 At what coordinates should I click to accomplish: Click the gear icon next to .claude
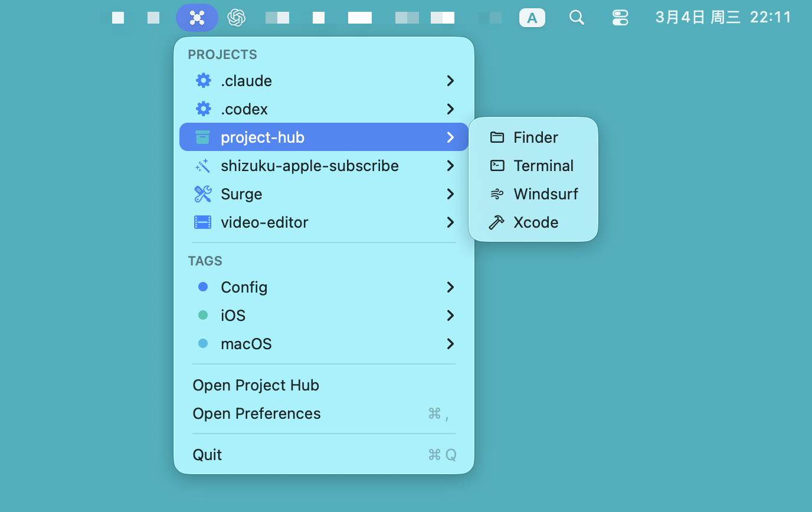point(203,80)
